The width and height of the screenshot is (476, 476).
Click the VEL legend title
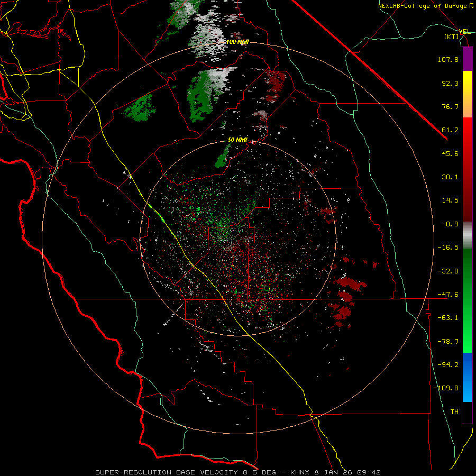click(464, 32)
